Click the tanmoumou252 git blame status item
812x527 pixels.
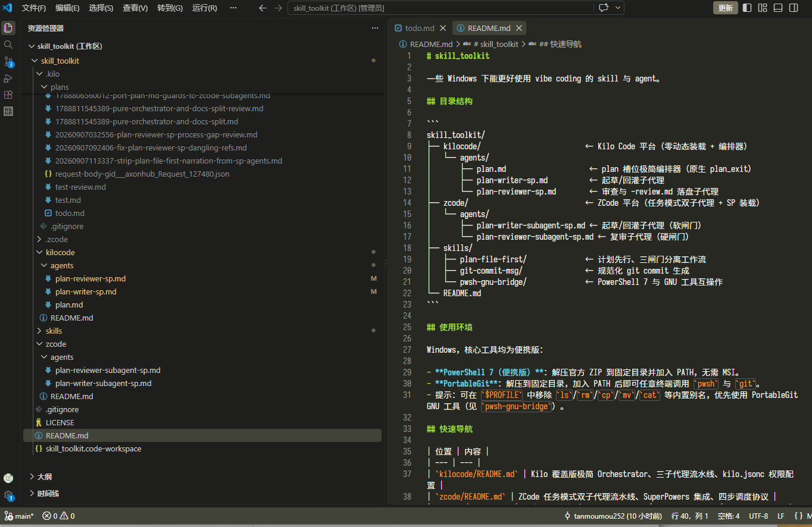pyautogui.click(x=613, y=516)
